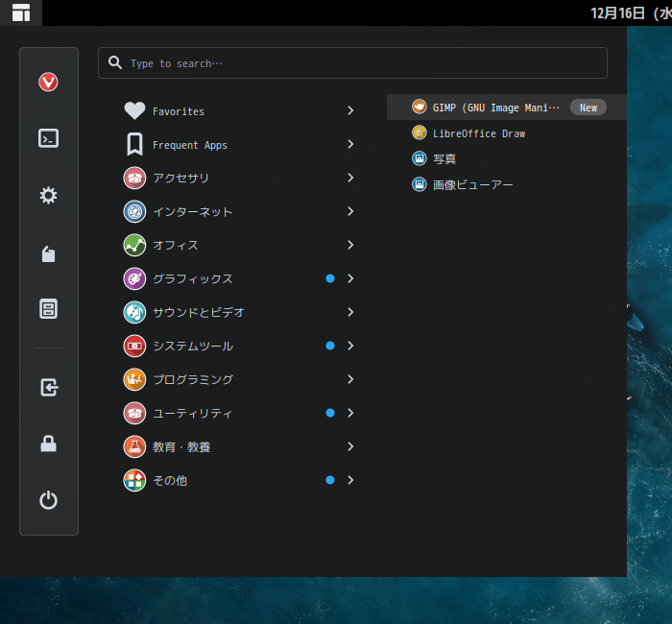Expand the オフィス chevron
672x624 pixels.
[350, 245]
